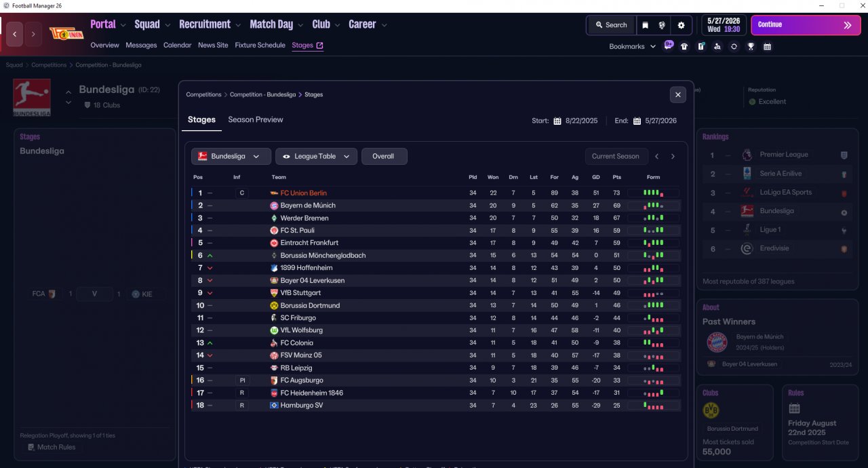Image resolution: width=868 pixels, height=468 pixels.
Task: Select the Stages tab in dialog
Action: pos(201,120)
